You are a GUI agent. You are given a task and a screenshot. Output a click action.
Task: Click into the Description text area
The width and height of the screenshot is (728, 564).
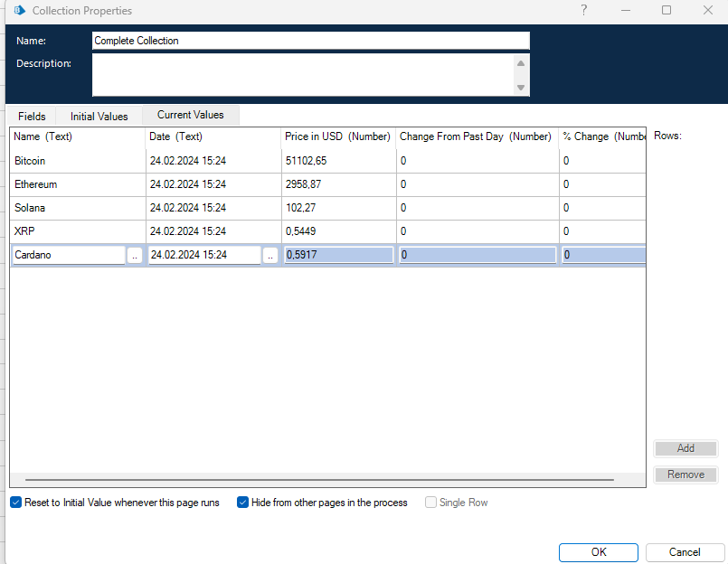[303, 74]
